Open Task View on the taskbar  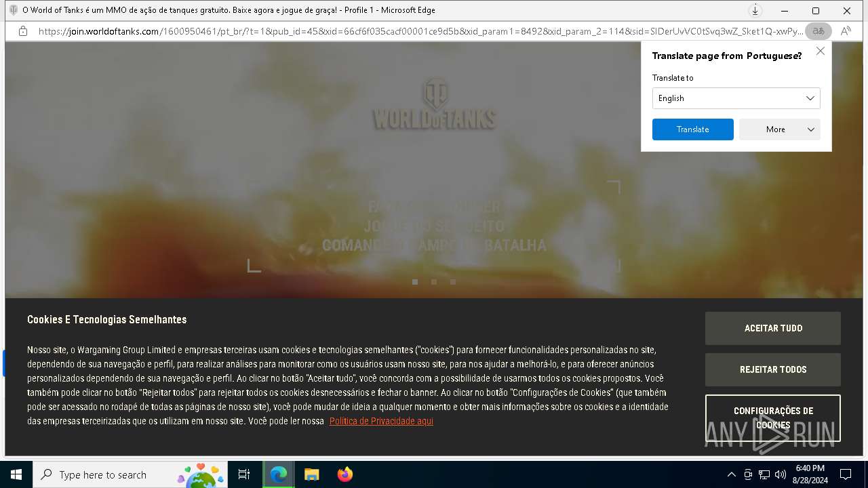[x=244, y=474]
